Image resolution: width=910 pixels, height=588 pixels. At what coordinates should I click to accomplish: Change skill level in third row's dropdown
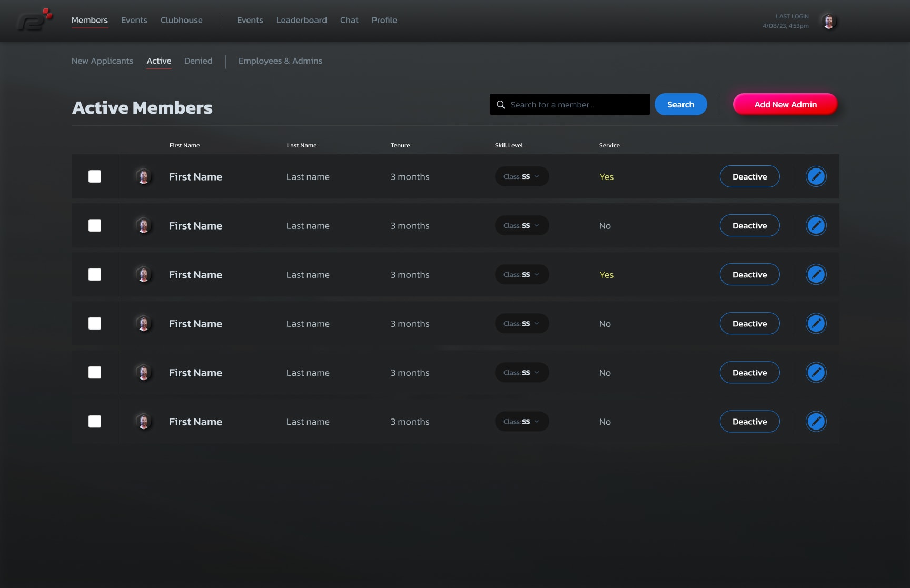click(x=522, y=274)
